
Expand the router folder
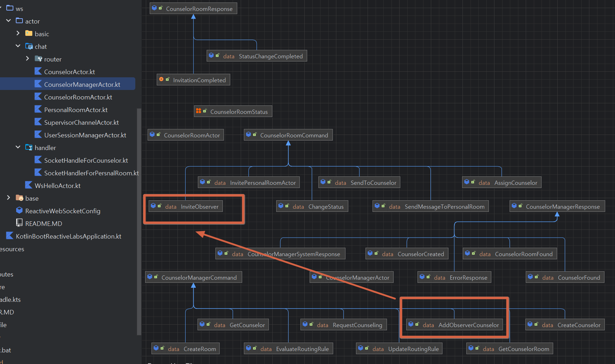[27, 59]
